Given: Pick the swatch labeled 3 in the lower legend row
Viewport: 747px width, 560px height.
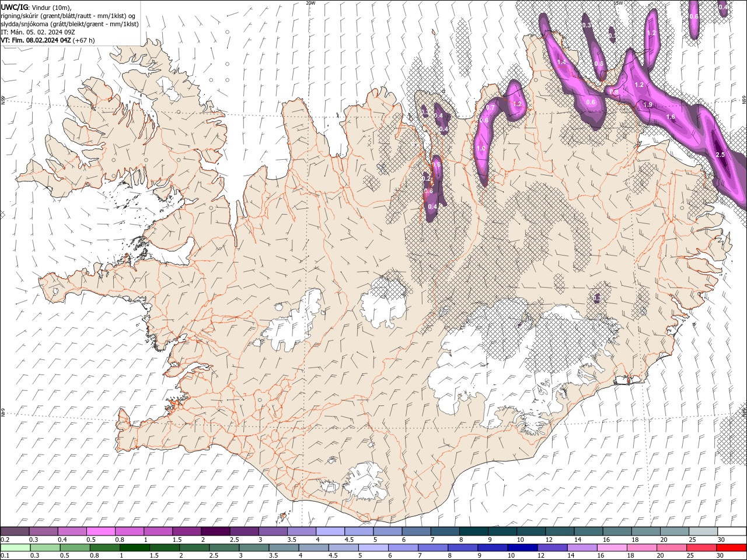Looking at the screenshot, I should [253, 548].
